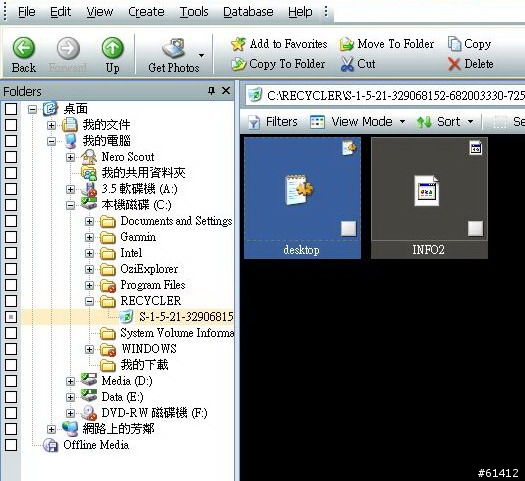Select the Data (E:) drive icon

[x=89, y=397]
